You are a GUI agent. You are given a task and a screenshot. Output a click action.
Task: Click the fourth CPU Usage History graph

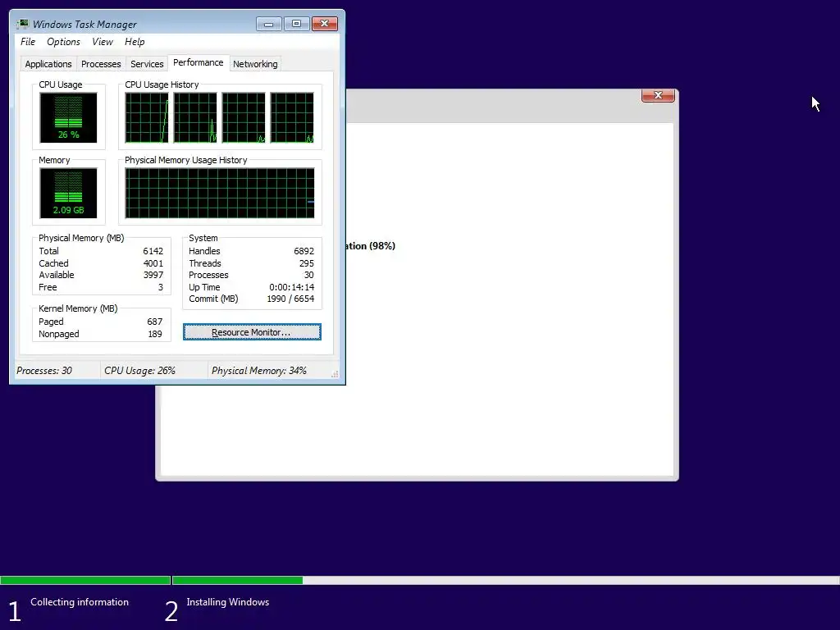[292, 117]
